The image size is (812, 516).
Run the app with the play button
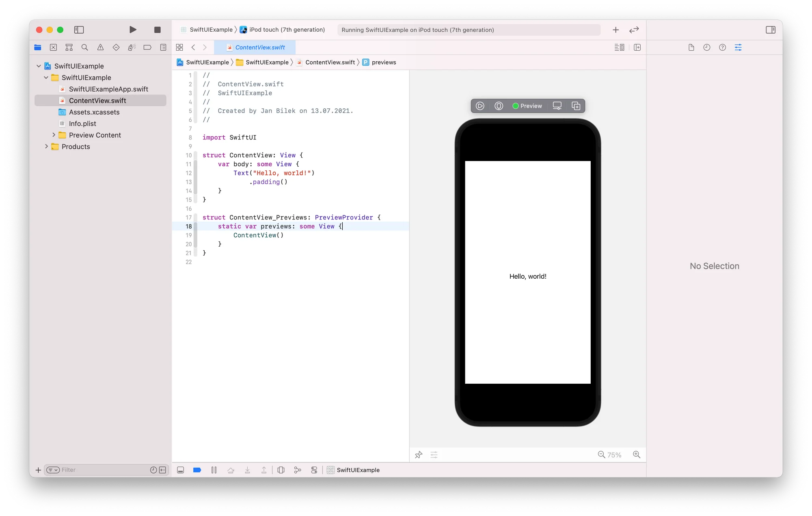pyautogui.click(x=132, y=30)
